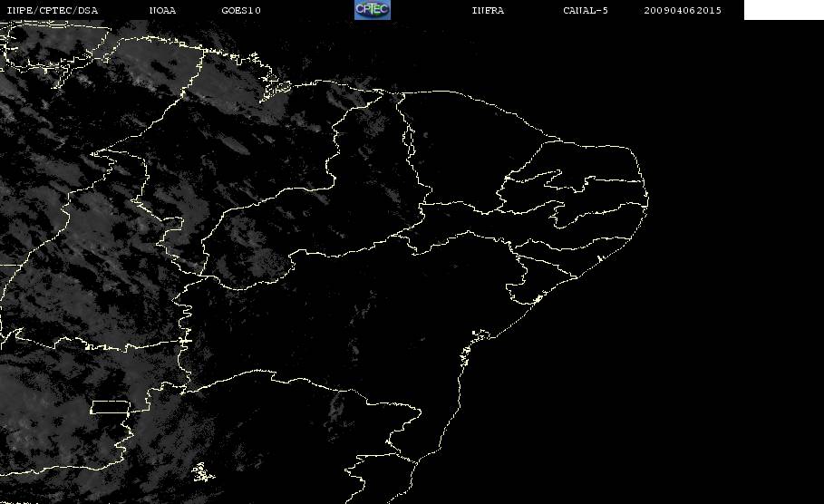824x504 pixels.
Task: Click the NOAA label in header
Action: pyautogui.click(x=163, y=11)
